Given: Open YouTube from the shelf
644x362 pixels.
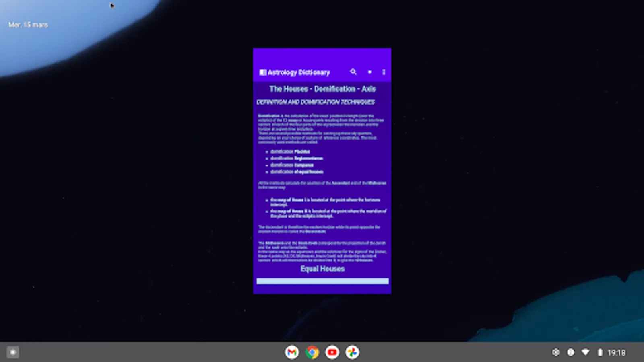Looking at the screenshot, I should (332, 352).
